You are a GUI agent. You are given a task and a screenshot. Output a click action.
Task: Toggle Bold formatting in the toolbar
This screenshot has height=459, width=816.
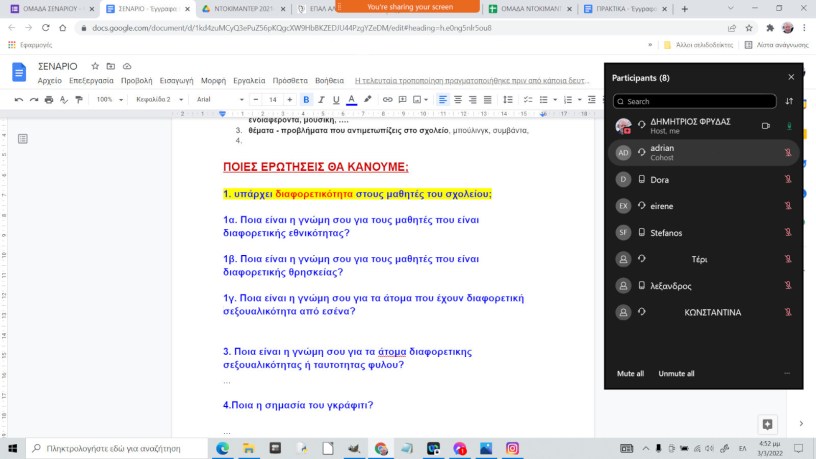point(306,100)
